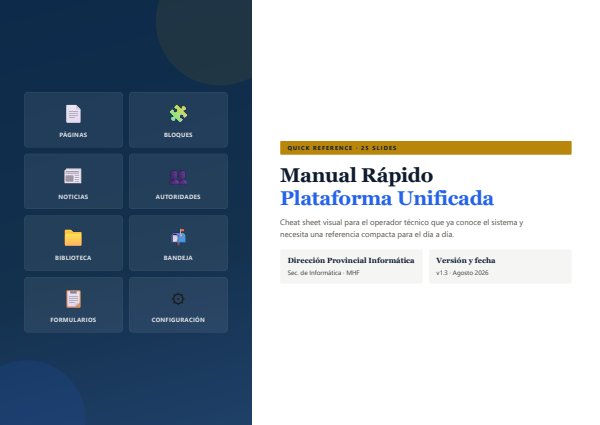Open the Biblioteca folder icon
This screenshot has width=600, height=425.
coord(73,238)
